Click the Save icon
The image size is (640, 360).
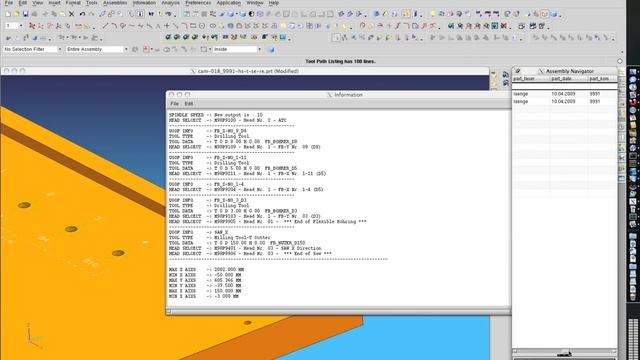click(x=25, y=14)
